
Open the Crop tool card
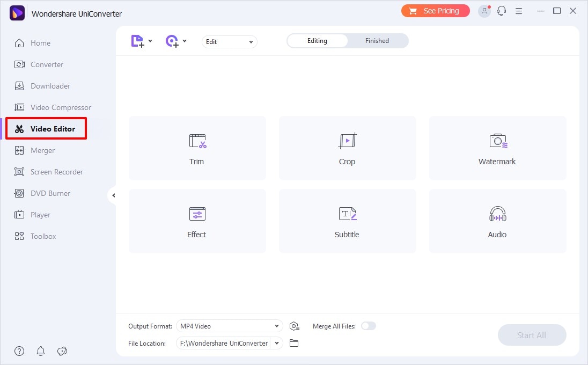347,148
